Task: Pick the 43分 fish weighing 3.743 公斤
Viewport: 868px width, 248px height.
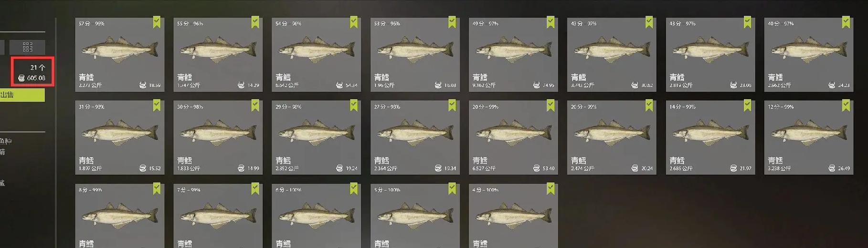Action: pyautogui.click(x=612, y=55)
